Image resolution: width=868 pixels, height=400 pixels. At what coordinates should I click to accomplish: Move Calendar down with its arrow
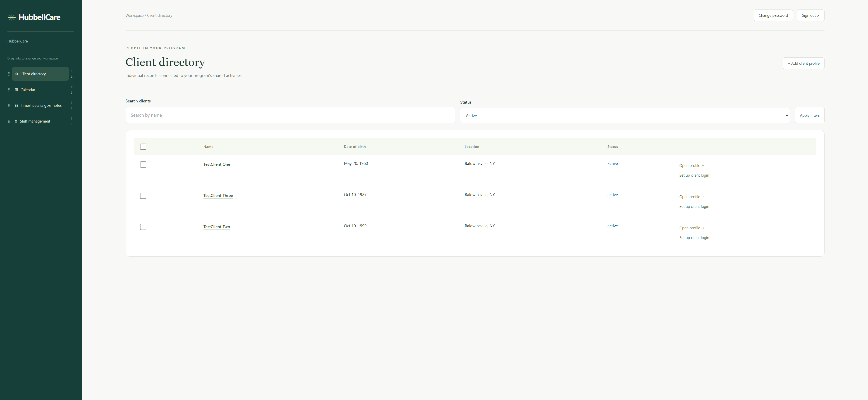coord(72,92)
